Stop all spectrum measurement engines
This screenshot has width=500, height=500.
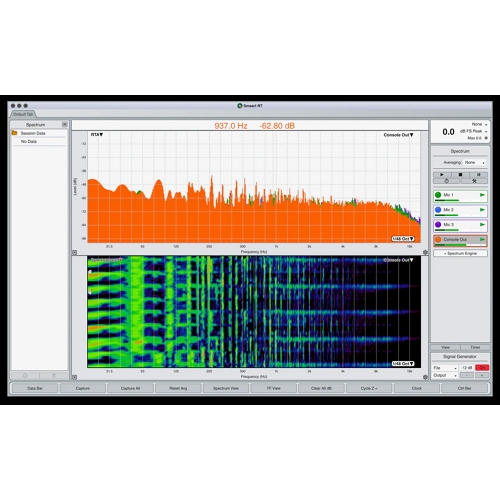pyautogui.click(x=460, y=174)
